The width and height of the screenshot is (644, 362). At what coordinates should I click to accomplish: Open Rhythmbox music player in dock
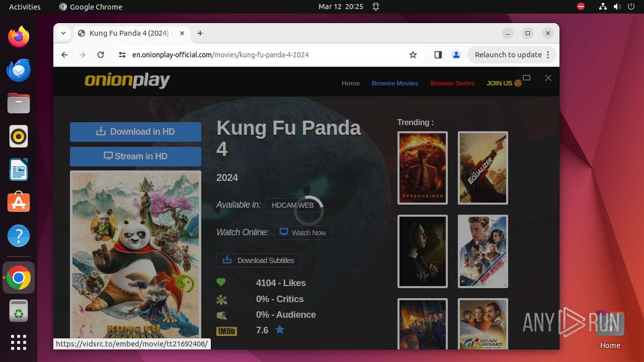[x=19, y=136]
